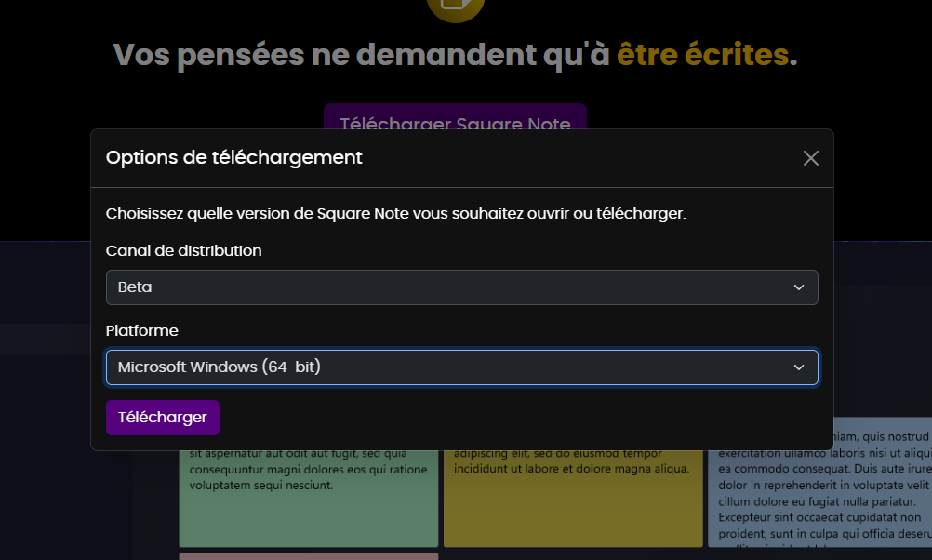Viewport: 932px width, 560px height.
Task: Click the chevron arrow in the Beta field
Action: (798, 287)
